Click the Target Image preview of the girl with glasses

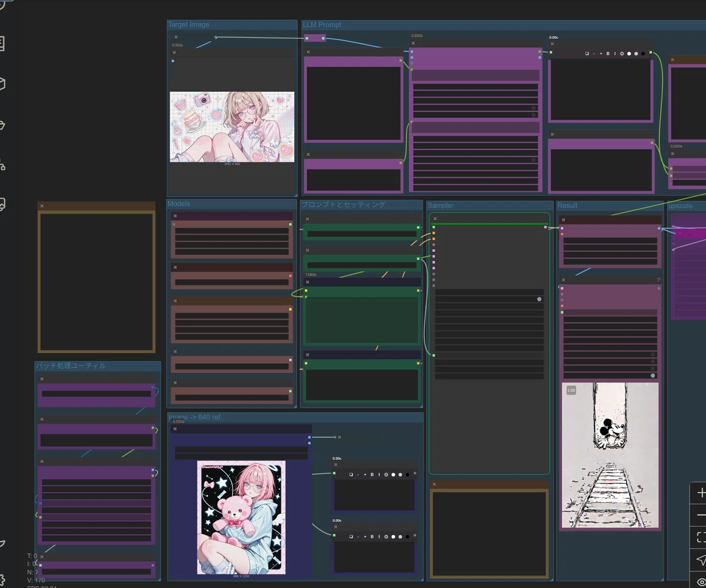click(x=232, y=127)
